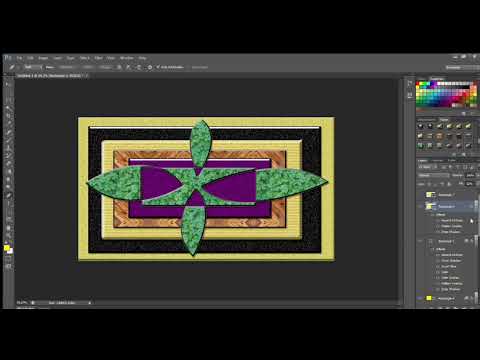Select the Horizontal Type tool

pyautogui.click(x=8, y=204)
